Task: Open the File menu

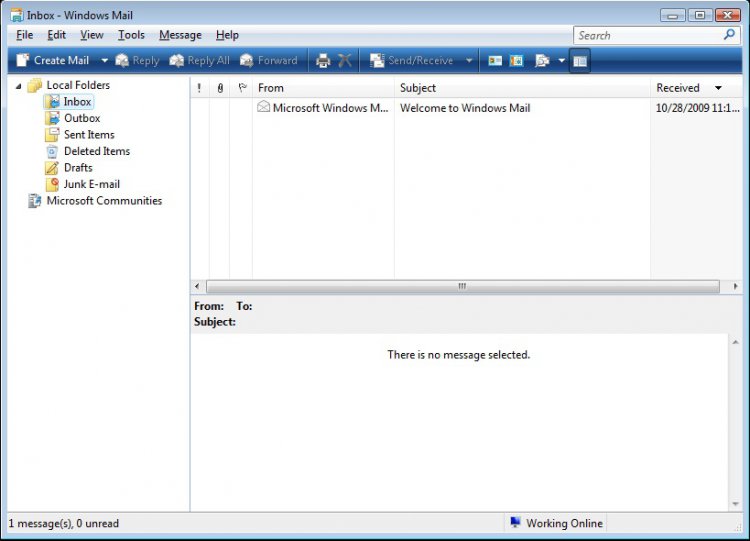Action: point(24,35)
